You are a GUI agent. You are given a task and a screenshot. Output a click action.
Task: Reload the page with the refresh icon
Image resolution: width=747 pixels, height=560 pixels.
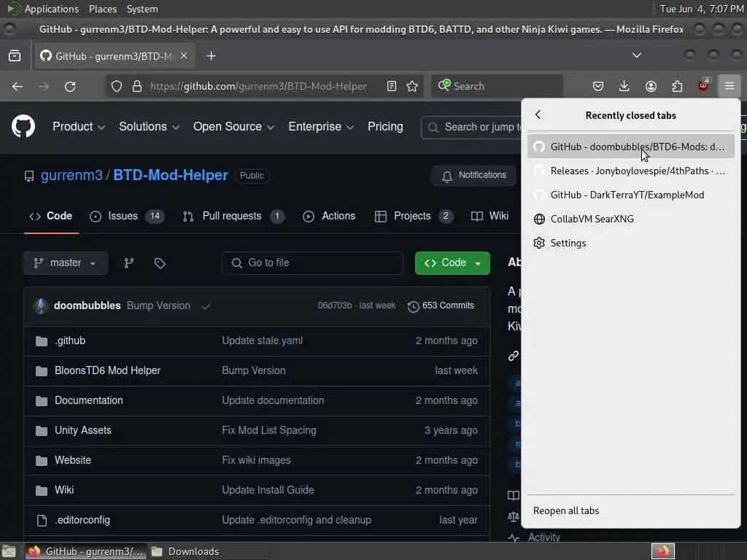tap(70, 86)
